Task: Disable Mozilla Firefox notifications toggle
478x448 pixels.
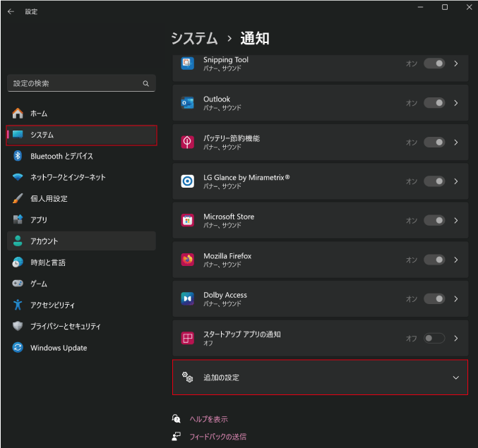Action: pos(434,260)
